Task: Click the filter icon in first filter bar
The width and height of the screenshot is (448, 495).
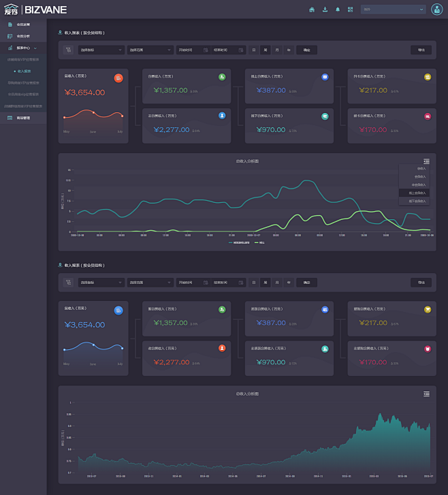Action: coord(68,50)
